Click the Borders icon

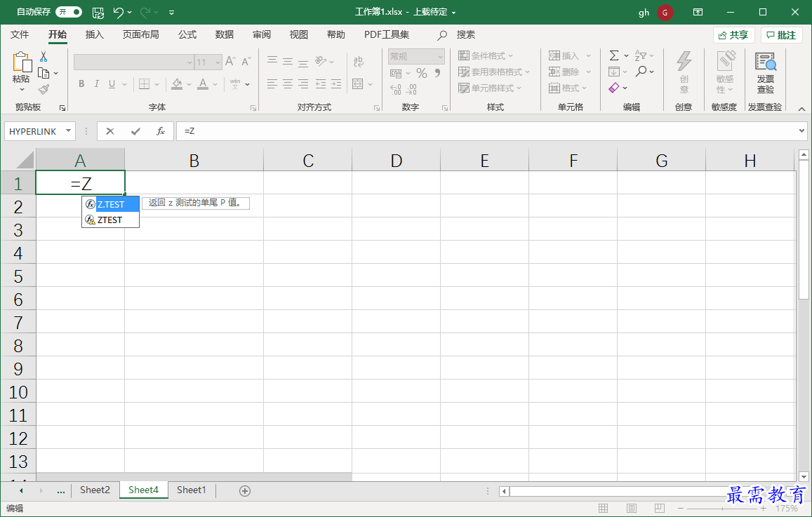click(145, 84)
